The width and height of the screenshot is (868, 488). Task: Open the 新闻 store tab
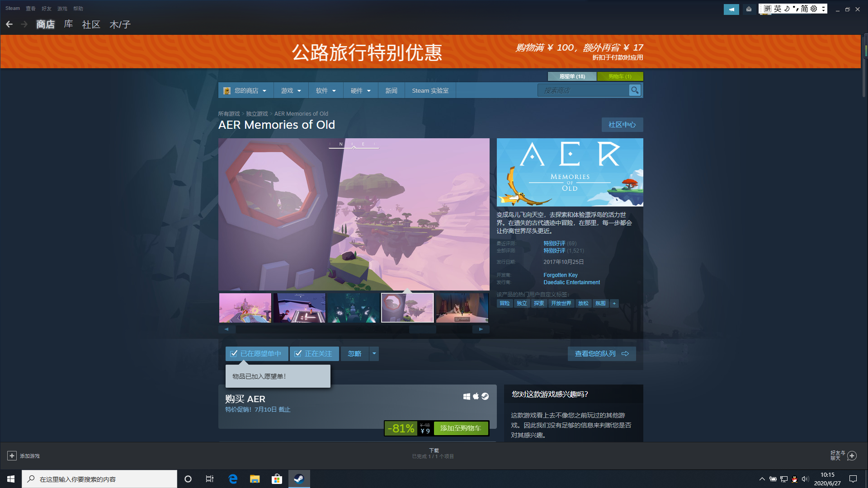[392, 91]
